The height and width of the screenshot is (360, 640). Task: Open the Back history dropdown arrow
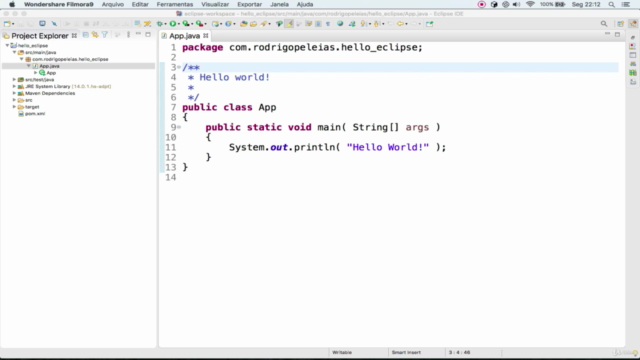click(x=407, y=24)
